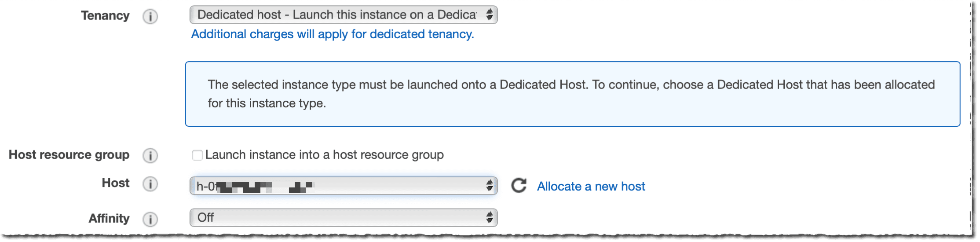Click the arrows on the Affinity selector
The image size is (980, 242).
click(x=489, y=217)
